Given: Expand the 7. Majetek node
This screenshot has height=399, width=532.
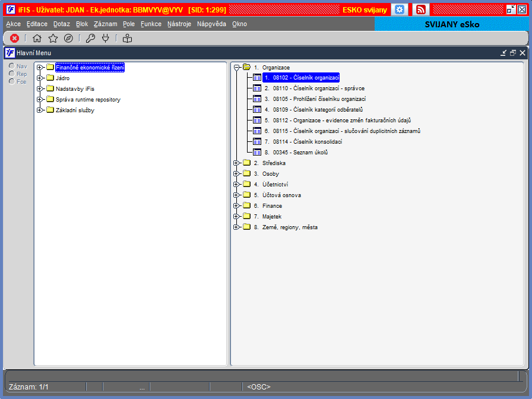Looking at the screenshot, I should (236, 217).
